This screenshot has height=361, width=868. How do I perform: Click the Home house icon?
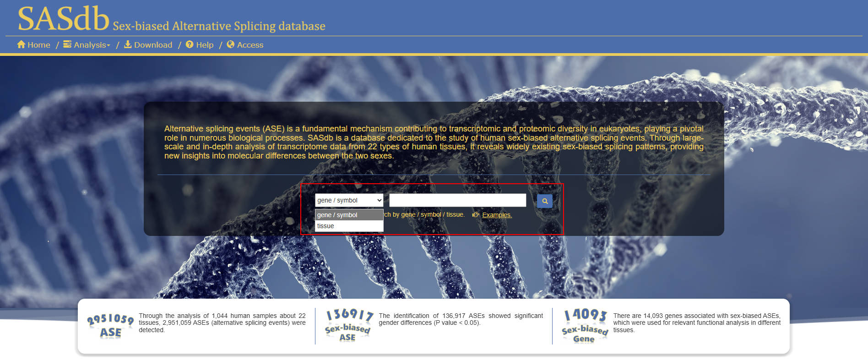[x=21, y=44]
